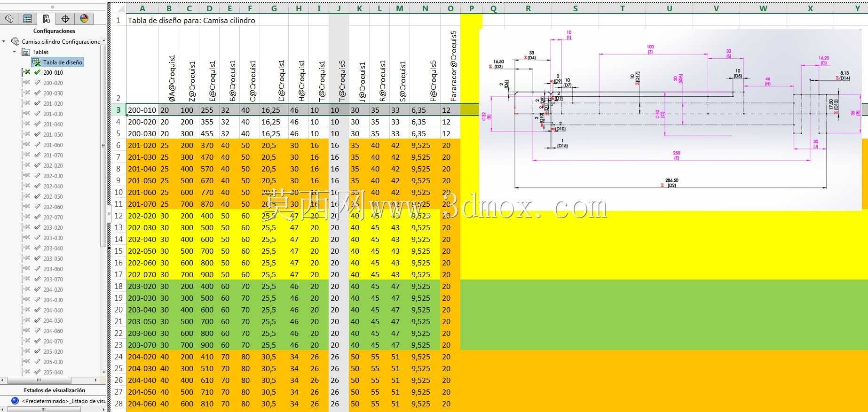This screenshot has height=412, width=868.
Task: Click the cylinder sketch drawing image
Action: point(671,119)
